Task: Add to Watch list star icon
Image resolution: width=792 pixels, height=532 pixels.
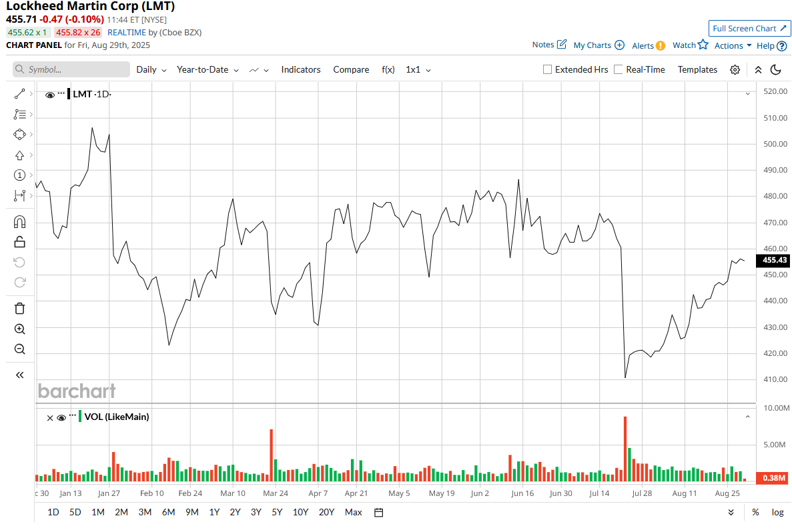Action: click(x=703, y=45)
